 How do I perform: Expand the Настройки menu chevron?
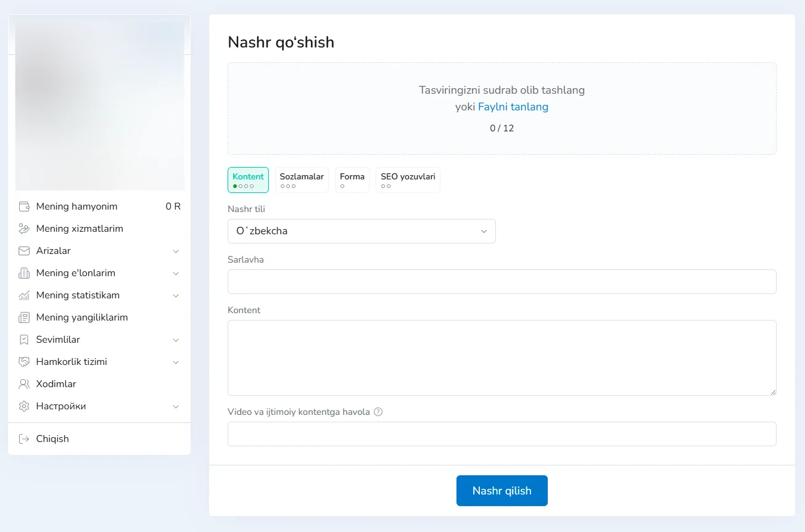pyautogui.click(x=176, y=407)
